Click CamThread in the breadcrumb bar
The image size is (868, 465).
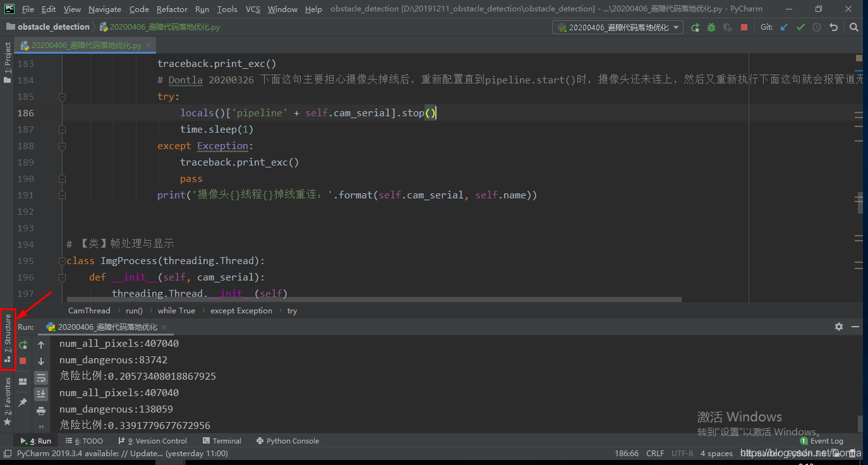coord(88,310)
